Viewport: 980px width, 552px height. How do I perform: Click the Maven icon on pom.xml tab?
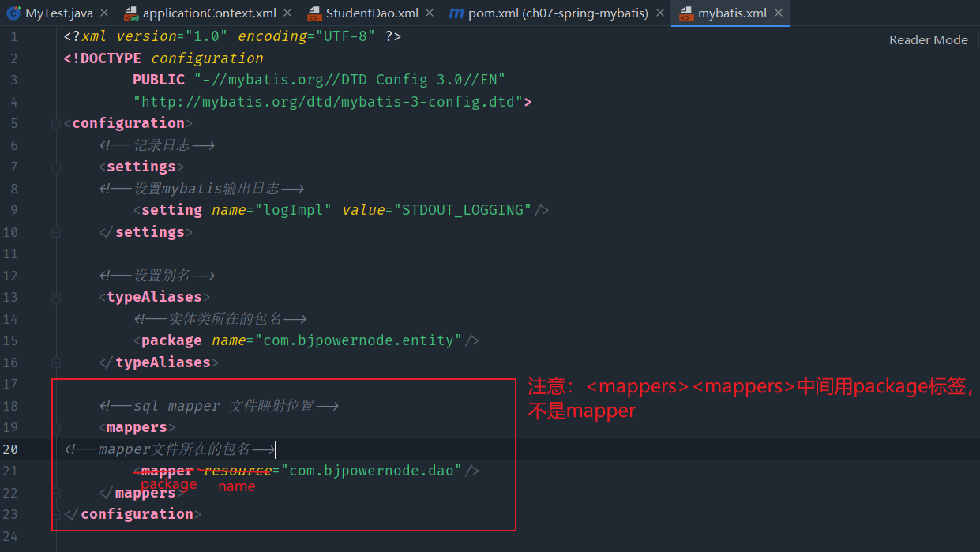pyautogui.click(x=456, y=13)
